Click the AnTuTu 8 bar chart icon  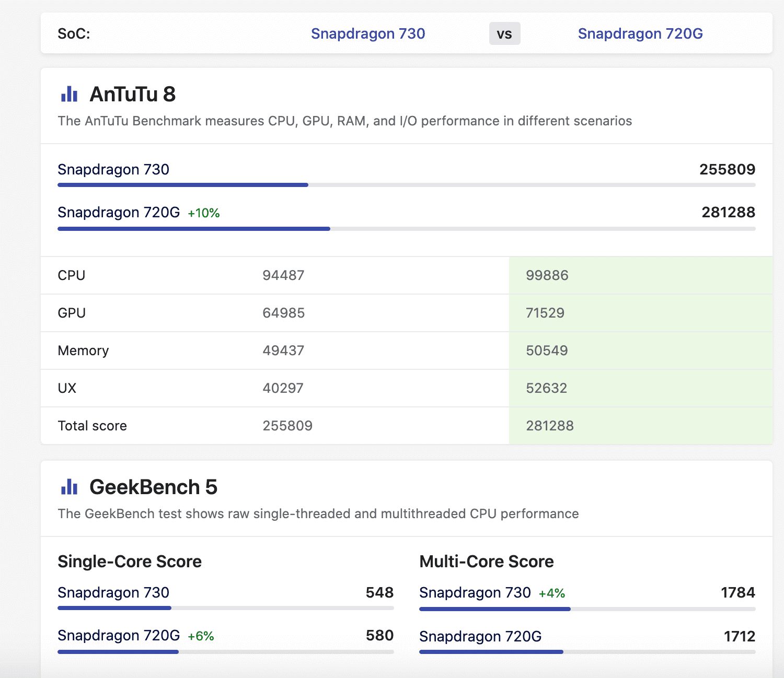click(x=69, y=95)
